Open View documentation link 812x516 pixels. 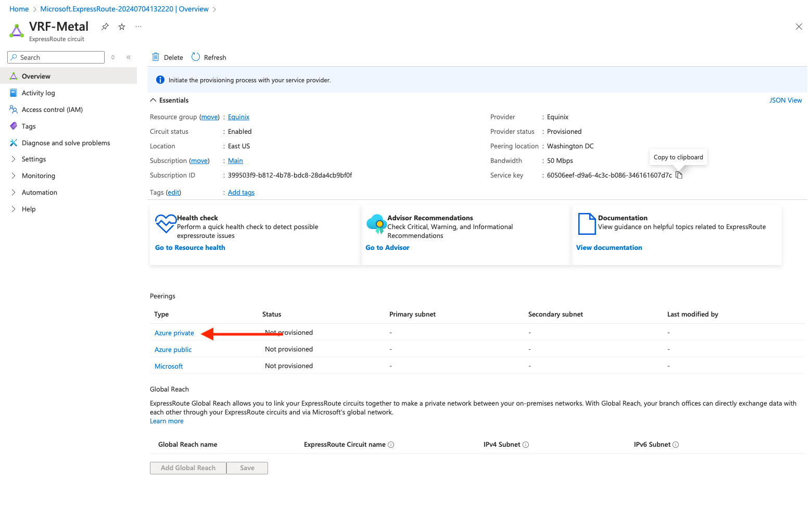pos(609,248)
